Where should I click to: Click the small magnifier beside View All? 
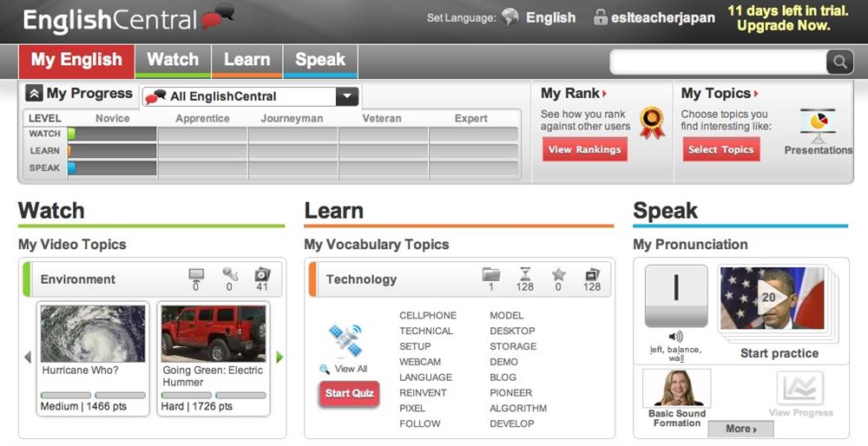(325, 369)
